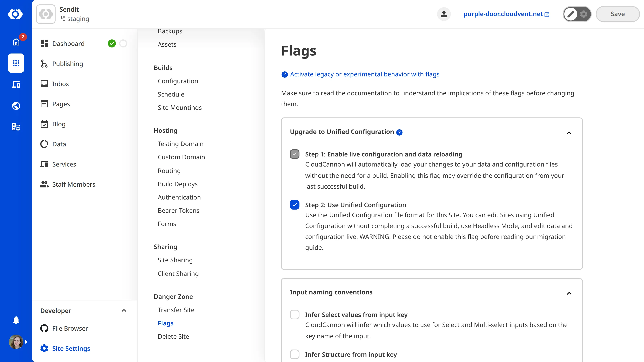Screen dimensions: 644x362
Task: Open the globe icon in the sidebar rail
Action: coord(16,106)
